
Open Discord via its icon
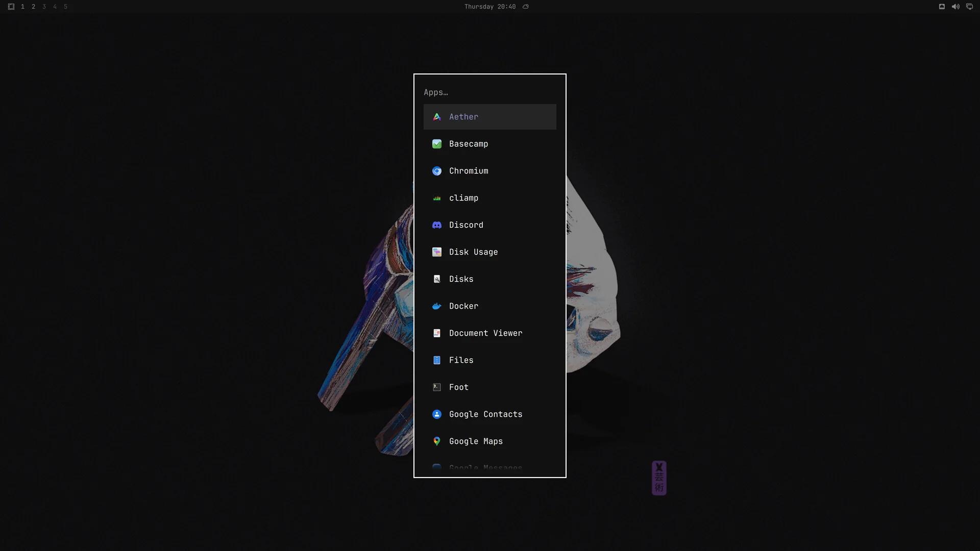click(437, 225)
